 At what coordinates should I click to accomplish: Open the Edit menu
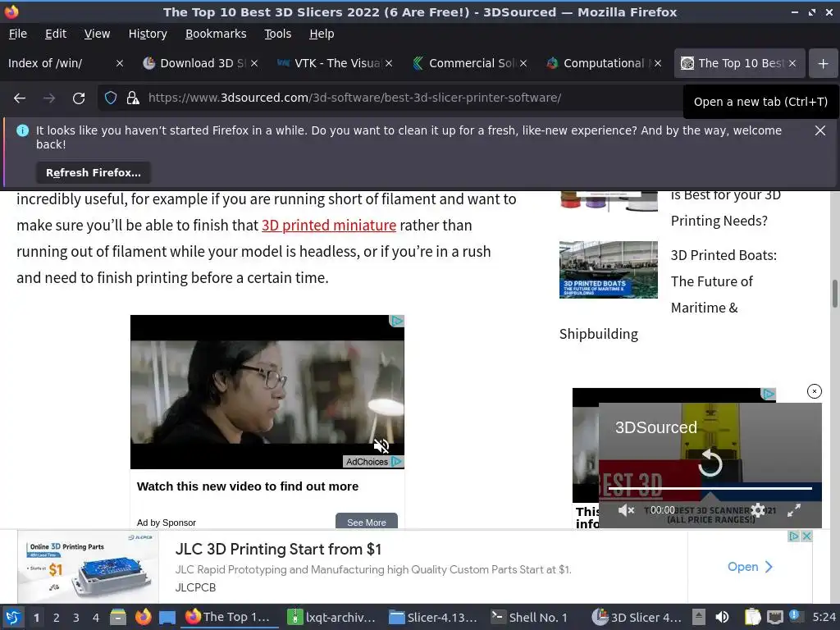tap(56, 34)
